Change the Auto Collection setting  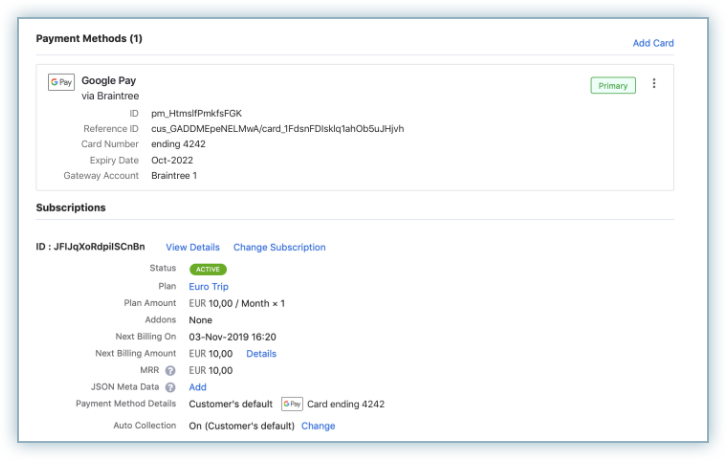318,426
